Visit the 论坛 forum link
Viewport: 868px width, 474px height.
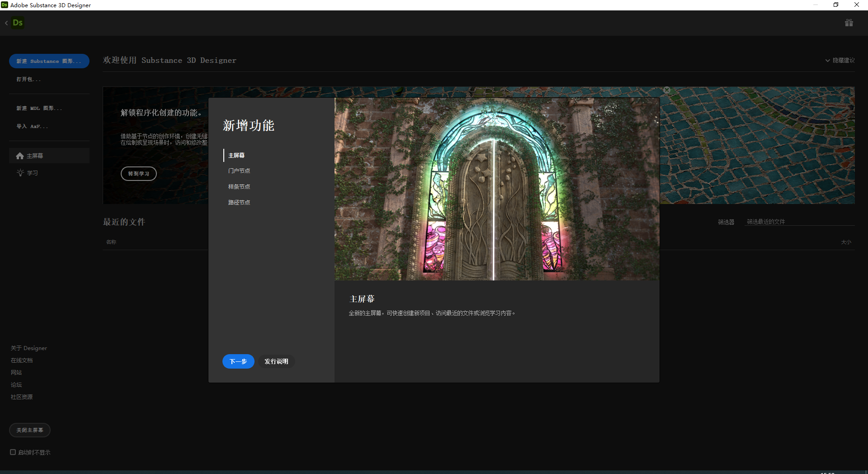16,384
